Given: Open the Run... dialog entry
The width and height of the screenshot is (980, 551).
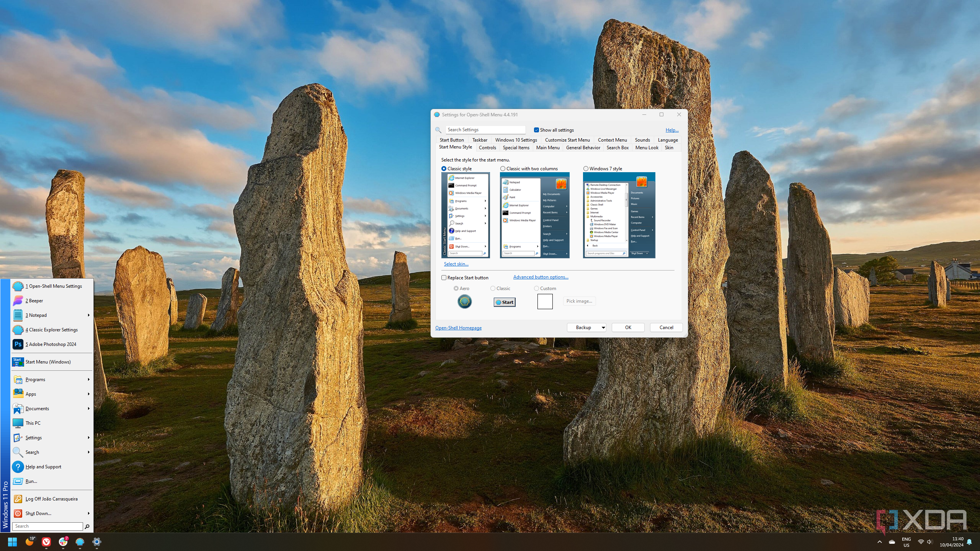Looking at the screenshot, I should pos(31,481).
